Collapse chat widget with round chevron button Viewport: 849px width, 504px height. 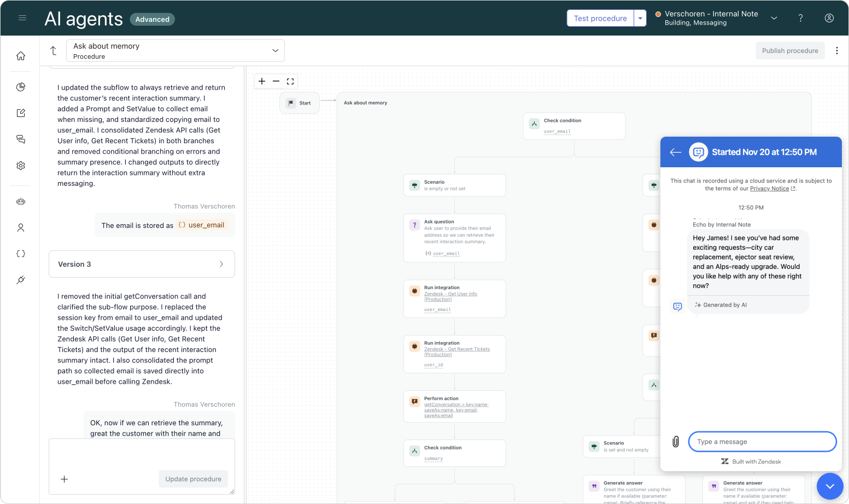click(830, 486)
